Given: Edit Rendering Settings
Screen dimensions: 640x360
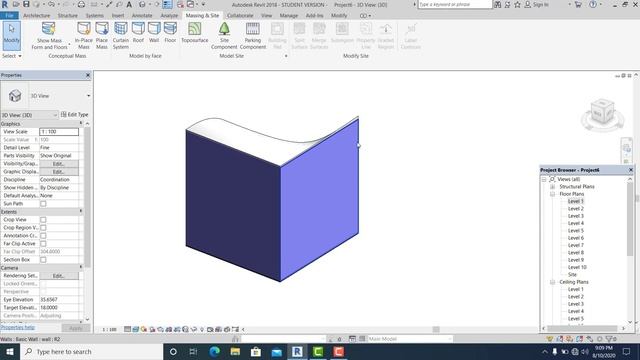Looking at the screenshot, I should (x=59, y=276).
